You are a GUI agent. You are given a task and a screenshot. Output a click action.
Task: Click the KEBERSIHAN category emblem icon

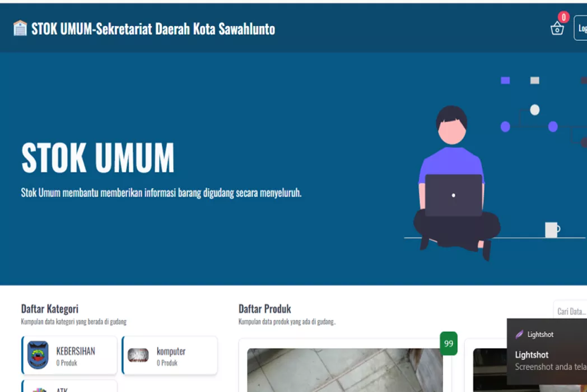pyautogui.click(x=38, y=355)
